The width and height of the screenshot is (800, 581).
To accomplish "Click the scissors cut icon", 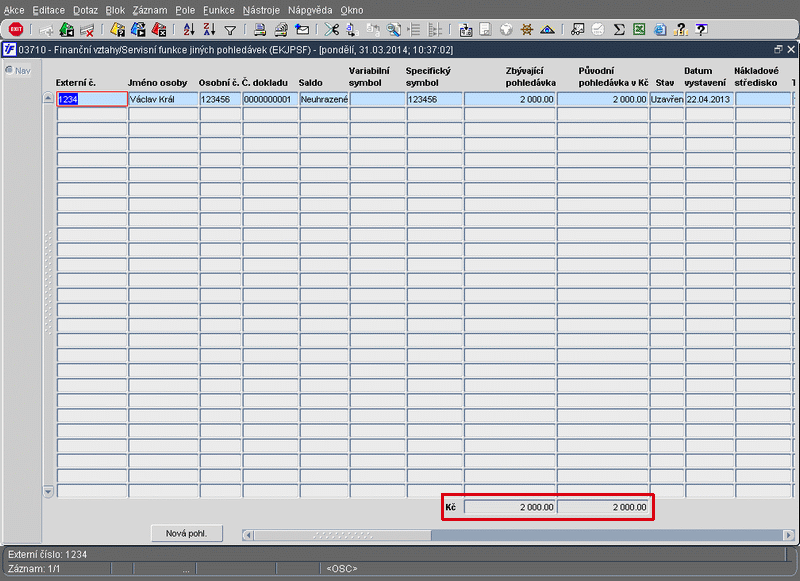I will (x=332, y=30).
